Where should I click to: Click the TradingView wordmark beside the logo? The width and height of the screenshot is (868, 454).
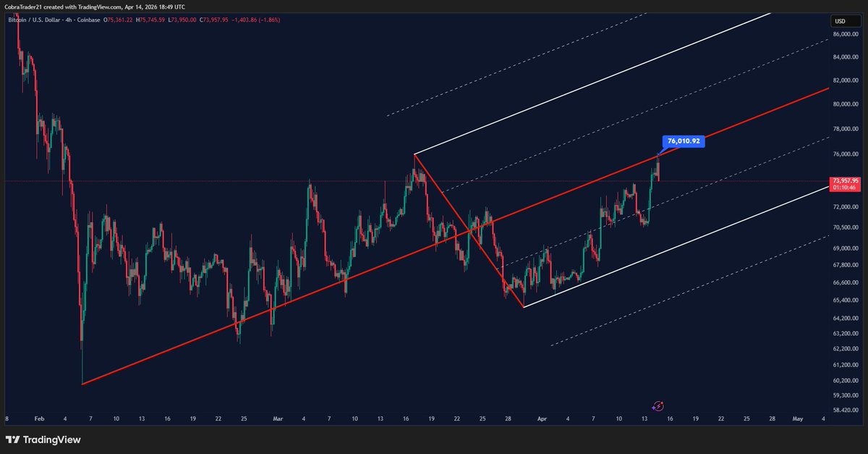click(x=51, y=440)
